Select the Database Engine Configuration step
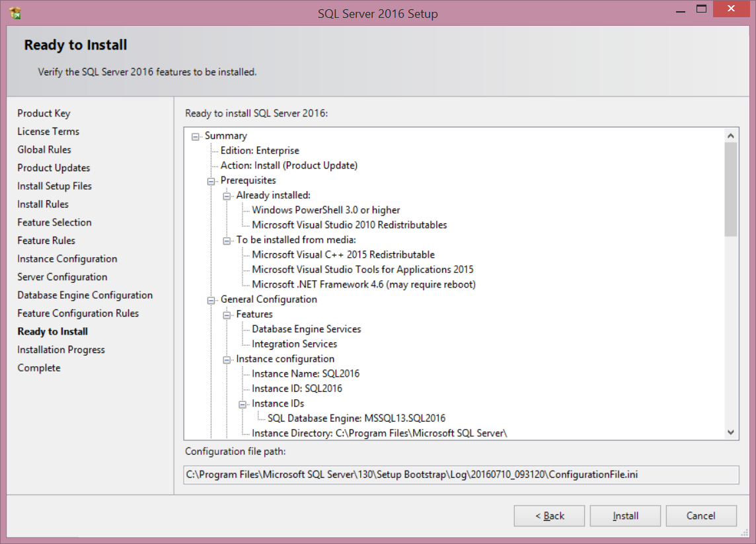The image size is (756, 544). tap(85, 295)
